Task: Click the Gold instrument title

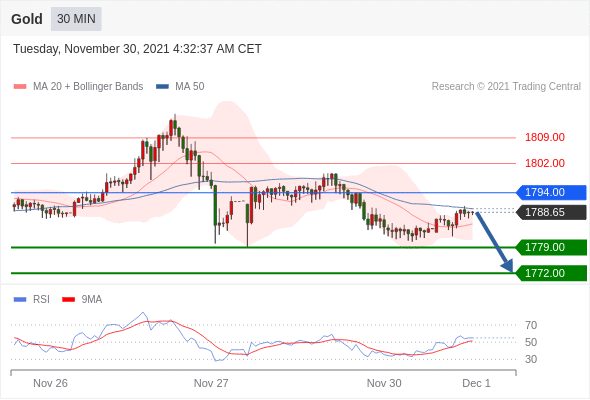Action: pos(27,19)
